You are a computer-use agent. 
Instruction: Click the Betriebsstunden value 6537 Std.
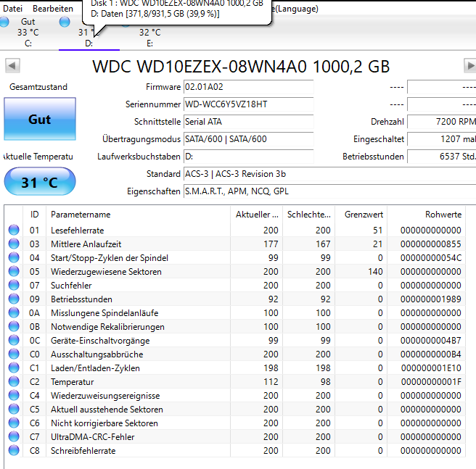pyautogui.click(x=441, y=157)
